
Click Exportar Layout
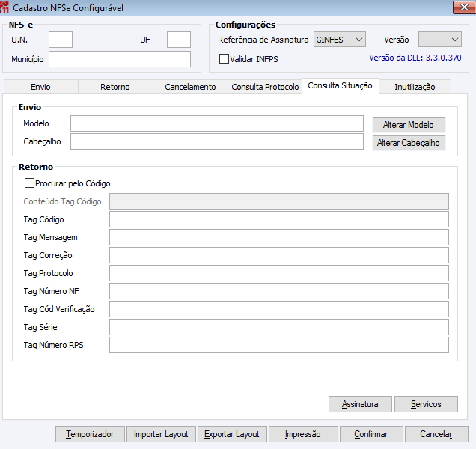(232, 434)
